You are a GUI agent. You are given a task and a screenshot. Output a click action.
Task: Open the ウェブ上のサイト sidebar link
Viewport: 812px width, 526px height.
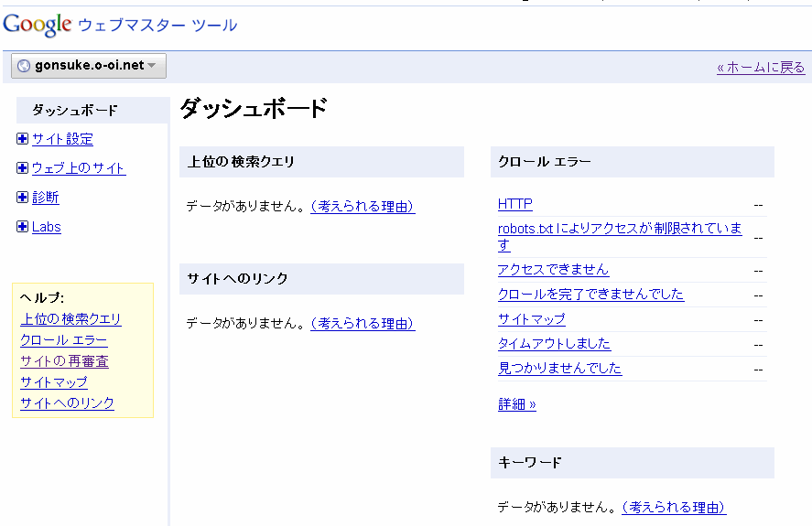(79, 168)
